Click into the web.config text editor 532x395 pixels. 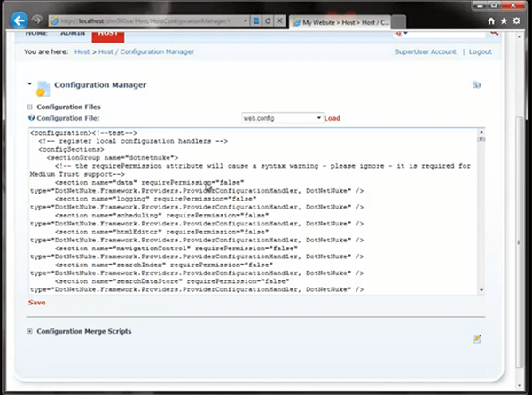(253, 211)
